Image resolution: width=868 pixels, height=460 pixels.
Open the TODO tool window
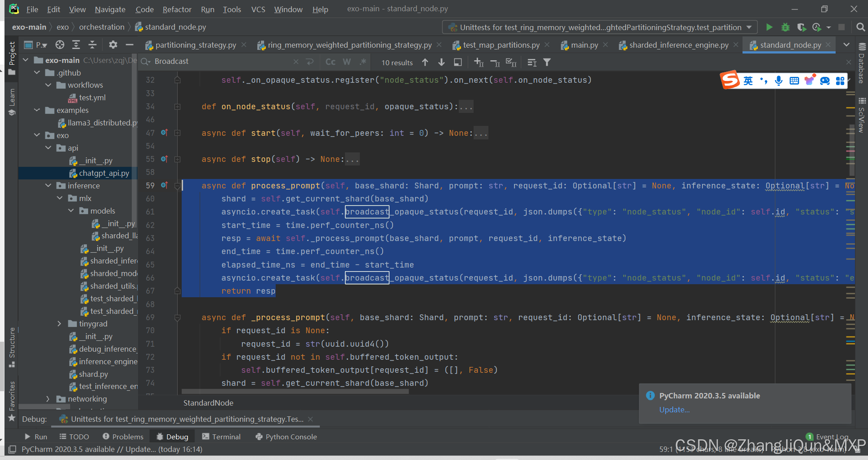point(74,437)
